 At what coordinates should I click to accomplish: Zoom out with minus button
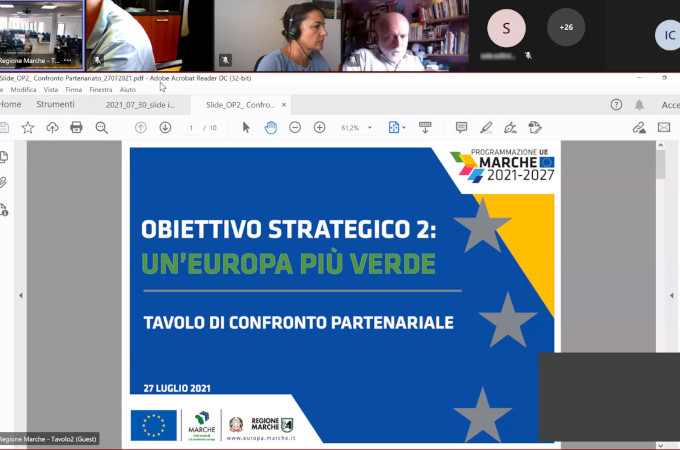295,127
